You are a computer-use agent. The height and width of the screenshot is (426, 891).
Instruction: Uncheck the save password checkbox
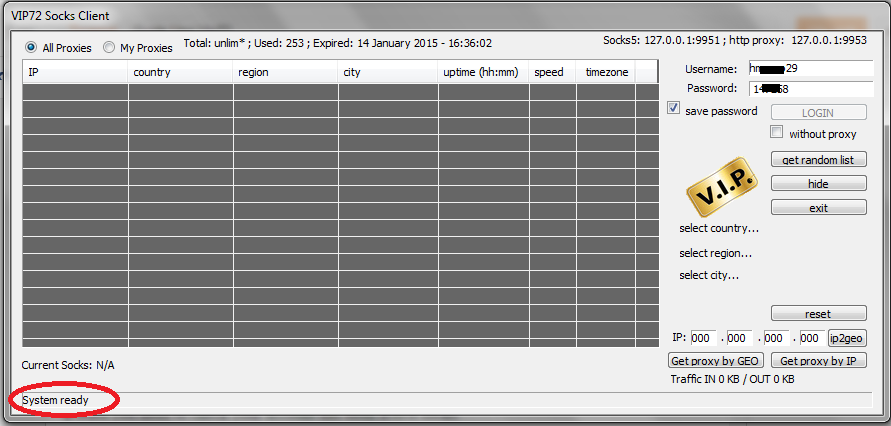(x=673, y=108)
